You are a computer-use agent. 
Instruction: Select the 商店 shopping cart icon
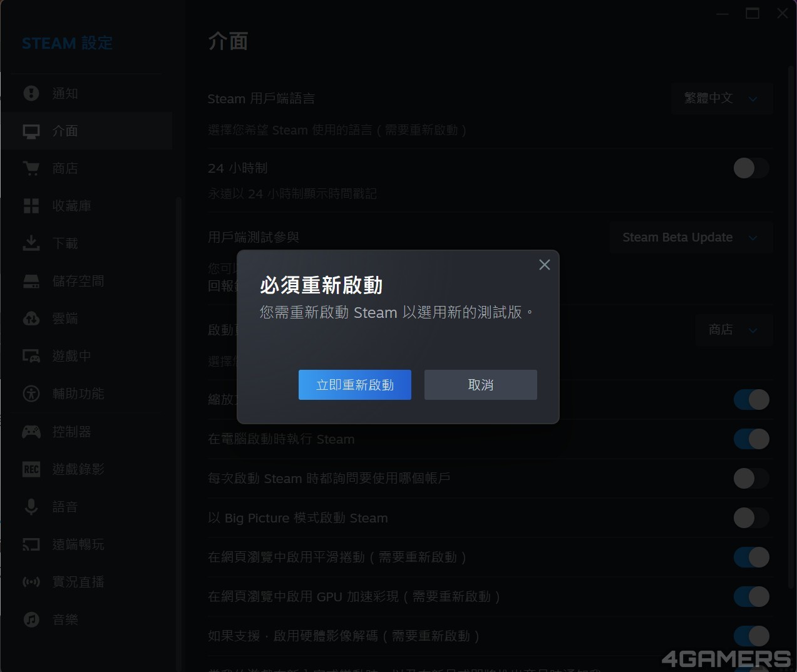(x=31, y=168)
